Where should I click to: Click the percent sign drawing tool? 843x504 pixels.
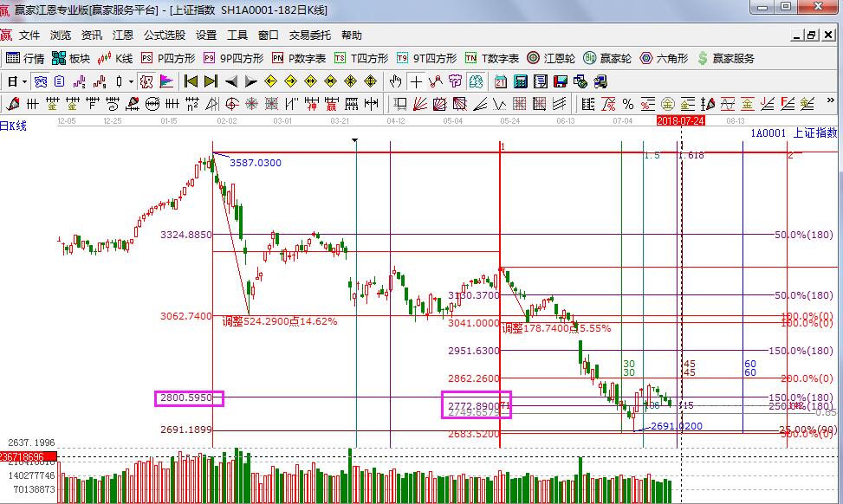(628, 104)
